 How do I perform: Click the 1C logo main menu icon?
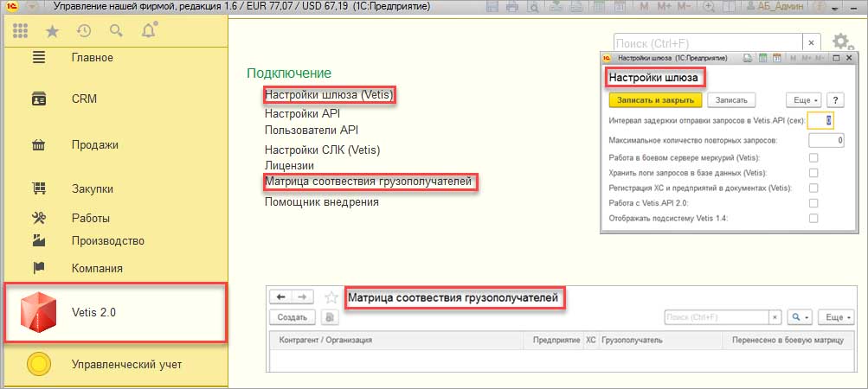tap(11, 7)
